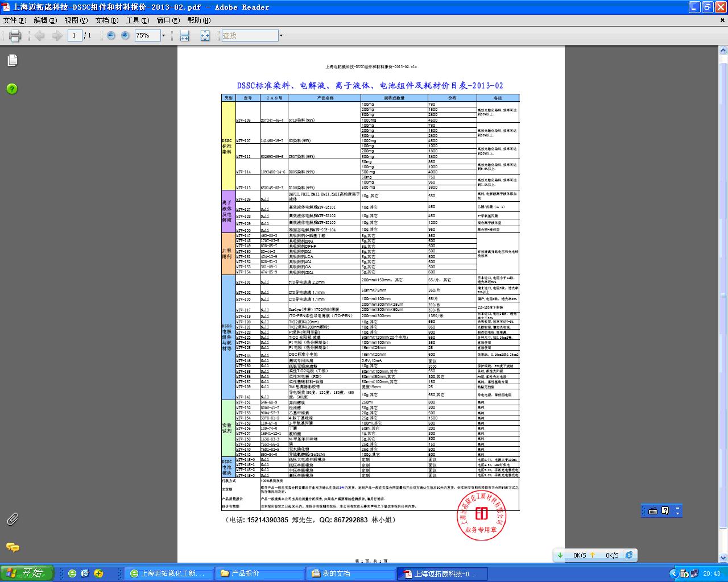The height and width of the screenshot is (582, 728).
Task: Open the 文件(F) menu
Action: 15,20
